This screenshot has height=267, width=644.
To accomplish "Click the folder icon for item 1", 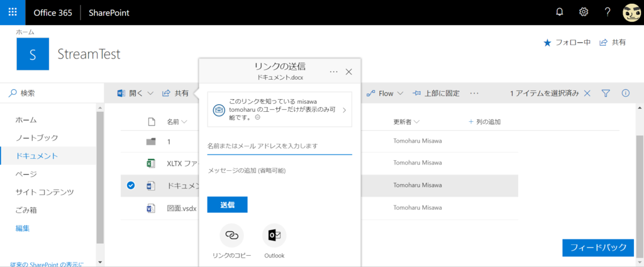I will point(151,141).
